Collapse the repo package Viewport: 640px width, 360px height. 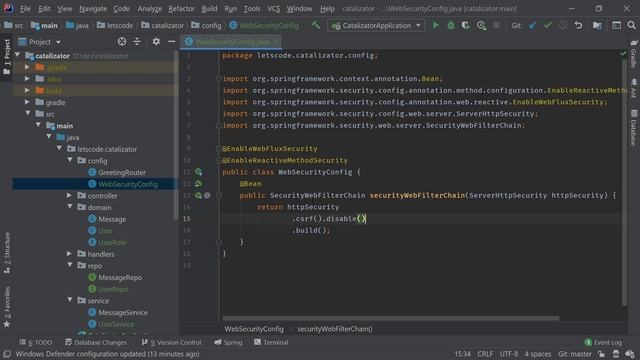pyautogui.click(x=70, y=265)
